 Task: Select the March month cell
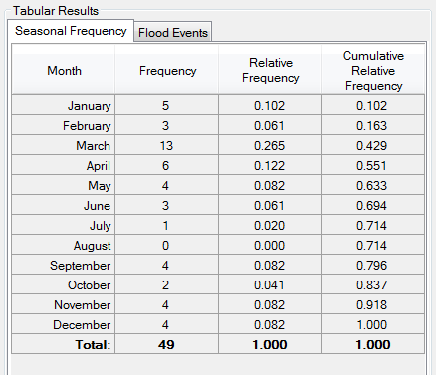pyautogui.click(x=63, y=145)
